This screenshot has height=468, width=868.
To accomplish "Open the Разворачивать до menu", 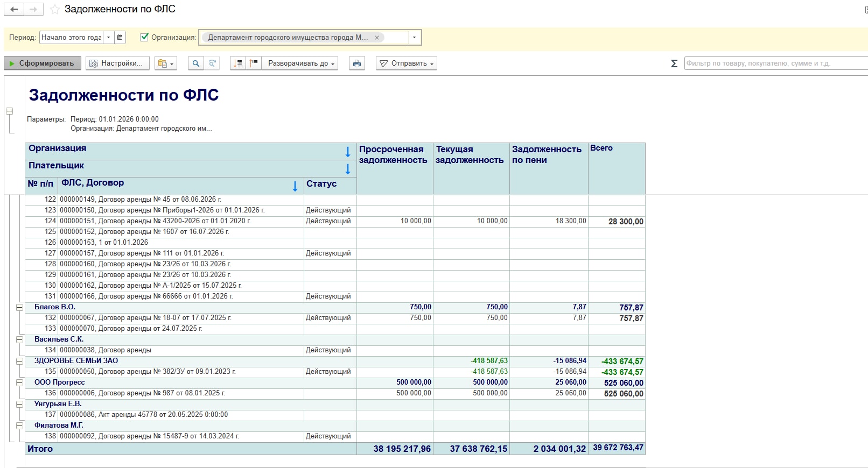I will click(300, 63).
